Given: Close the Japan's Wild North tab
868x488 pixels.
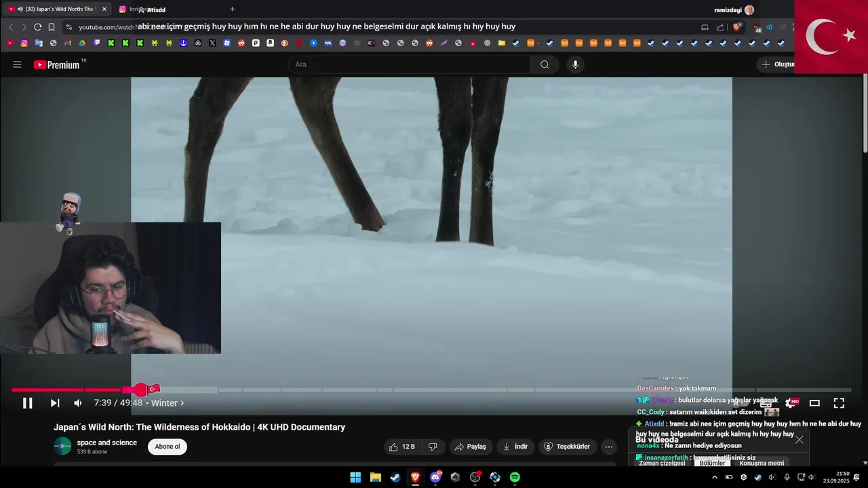Looking at the screenshot, I should [104, 9].
